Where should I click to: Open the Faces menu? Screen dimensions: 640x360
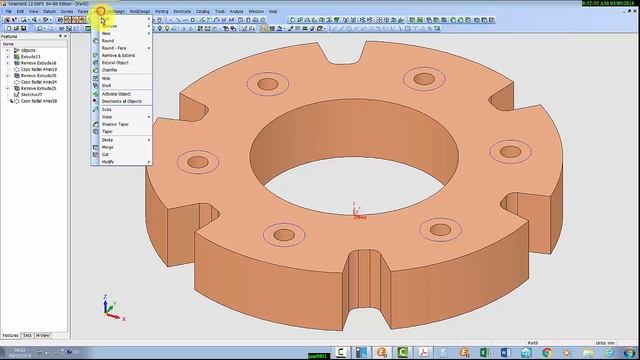[83, 11]
